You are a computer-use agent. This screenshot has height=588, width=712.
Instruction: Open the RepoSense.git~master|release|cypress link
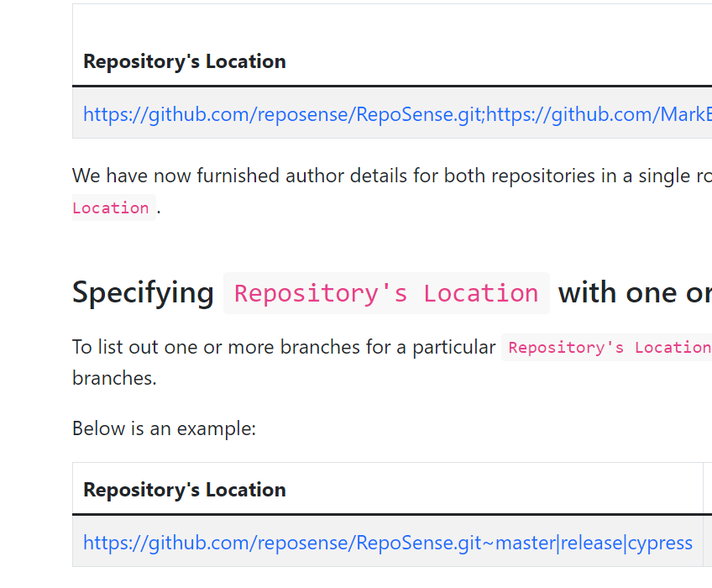[x=386, y=543]
